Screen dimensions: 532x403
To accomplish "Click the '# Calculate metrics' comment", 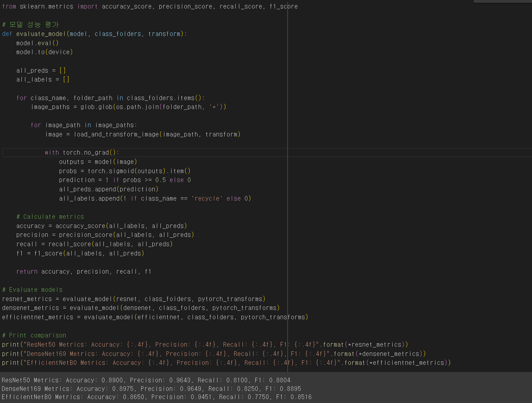I will [50, 217].
